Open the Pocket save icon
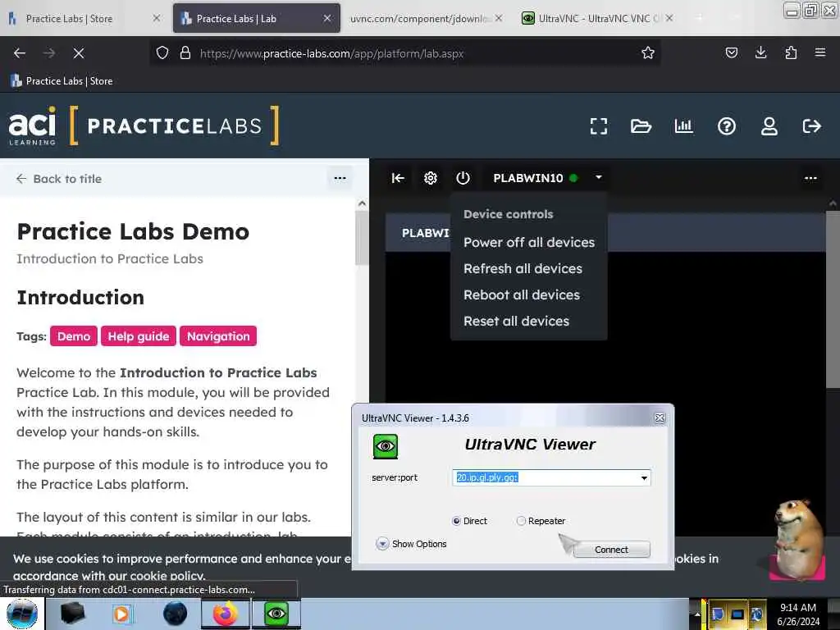Image resolution: width=840 pixels, height=630 pixels. [731, 53]
